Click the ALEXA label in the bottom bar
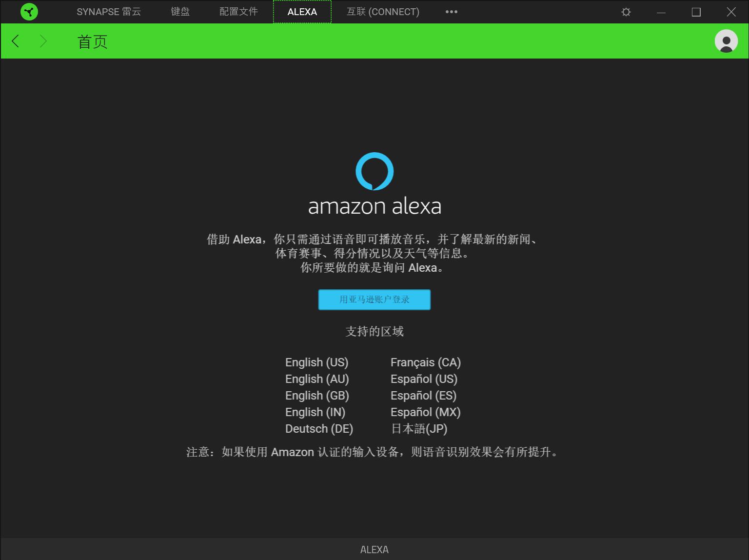The width and height of the screenshot is (749, 560). (374, 550)
